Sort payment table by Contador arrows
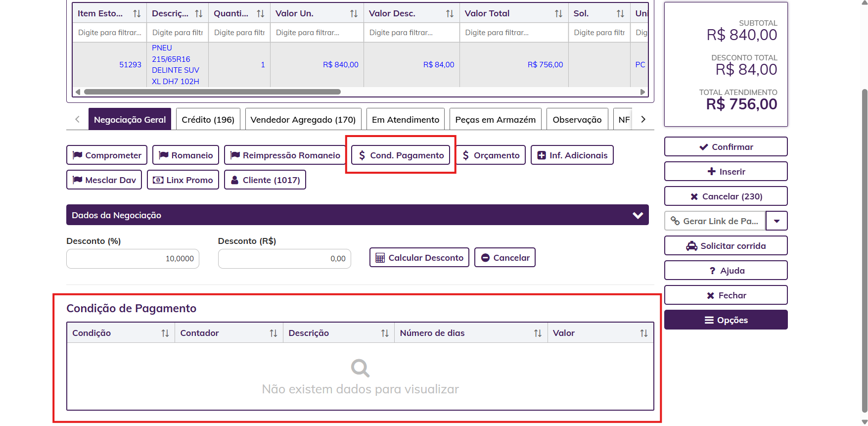Viewport: 868px width, 426px height. (x=274, y=333)
